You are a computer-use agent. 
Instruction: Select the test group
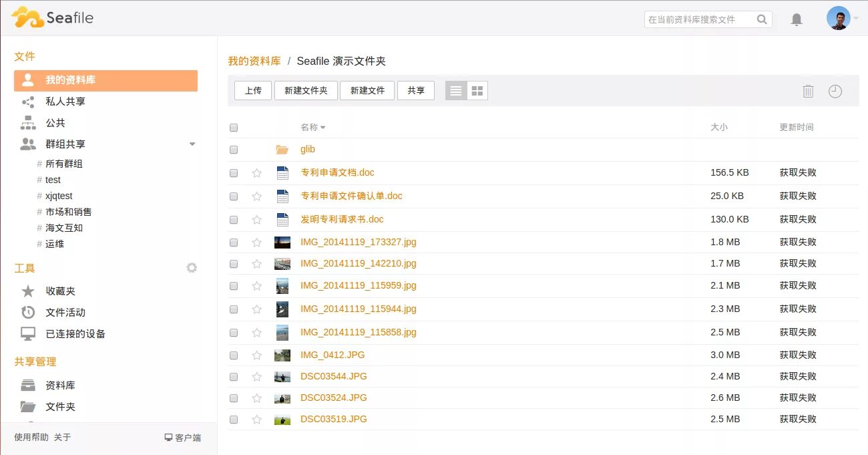pos(53,180)
